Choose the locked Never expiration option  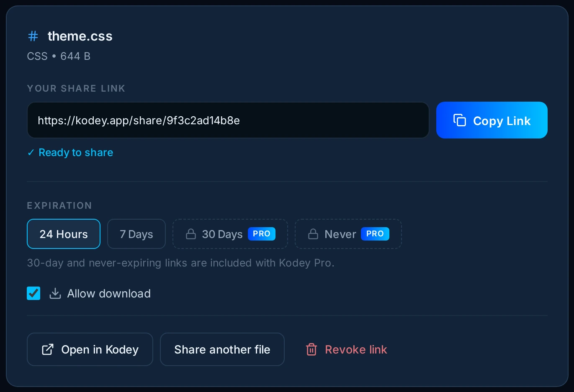tap(348, 234)
